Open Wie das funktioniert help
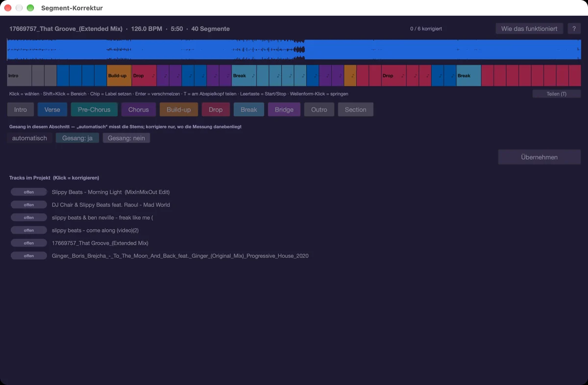The height and width of the screenshot is (385, 588). pyautogui.click(x=529, y=28)
